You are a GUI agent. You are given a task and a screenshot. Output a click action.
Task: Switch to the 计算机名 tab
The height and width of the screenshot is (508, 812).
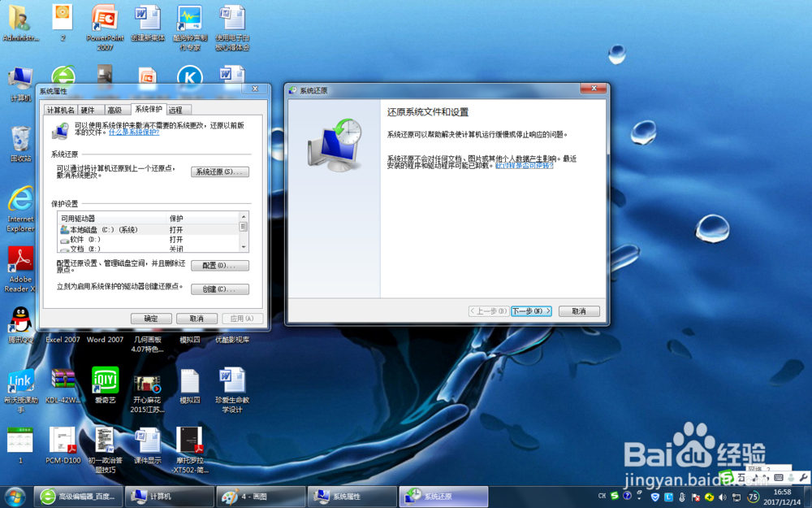61,110
